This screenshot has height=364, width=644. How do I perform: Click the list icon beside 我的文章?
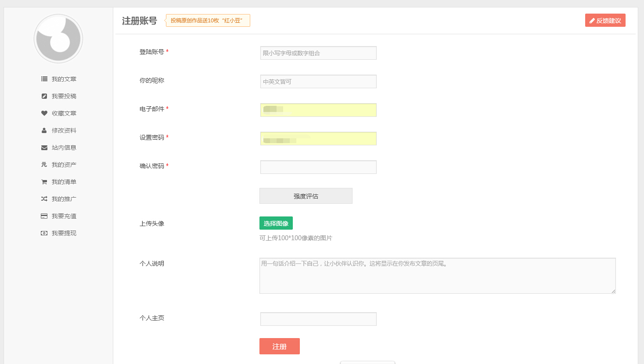click(44, 79)
